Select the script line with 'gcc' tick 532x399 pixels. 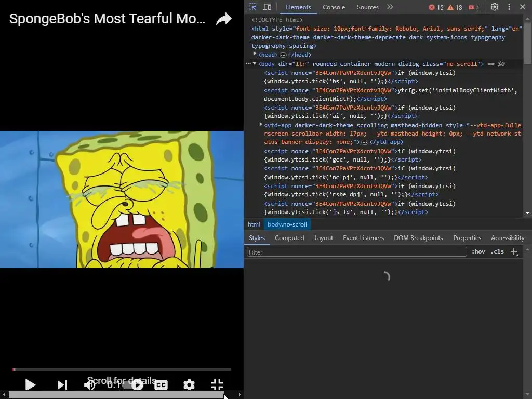coord(360,155)
